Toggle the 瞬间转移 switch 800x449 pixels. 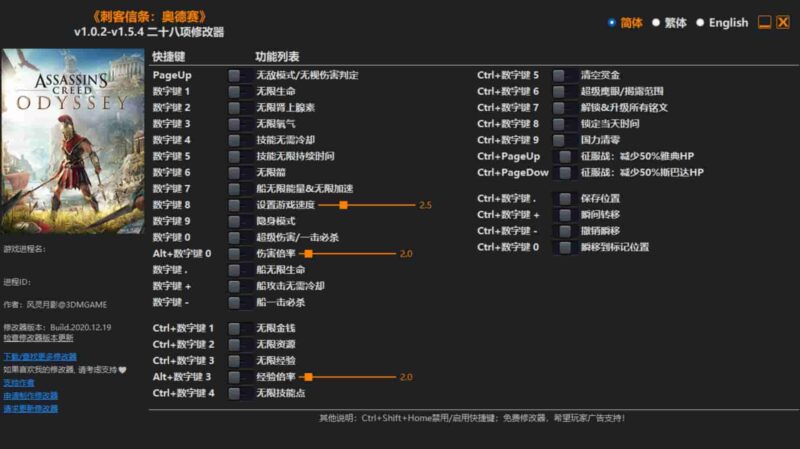coord(565,215)
